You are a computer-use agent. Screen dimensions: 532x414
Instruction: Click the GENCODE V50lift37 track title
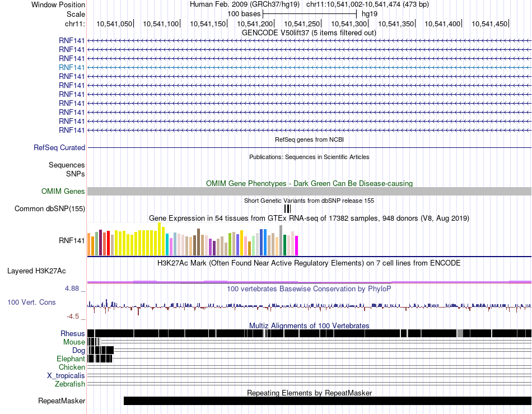[309, 33]
